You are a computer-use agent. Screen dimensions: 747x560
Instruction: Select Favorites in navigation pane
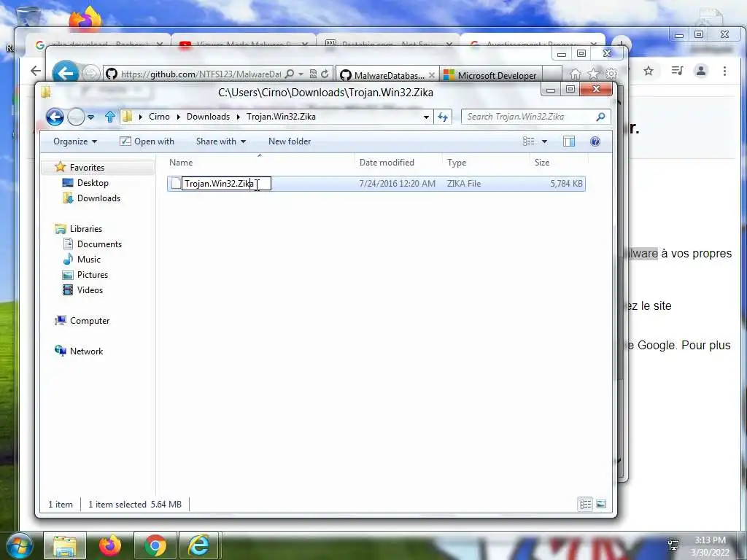87,168
